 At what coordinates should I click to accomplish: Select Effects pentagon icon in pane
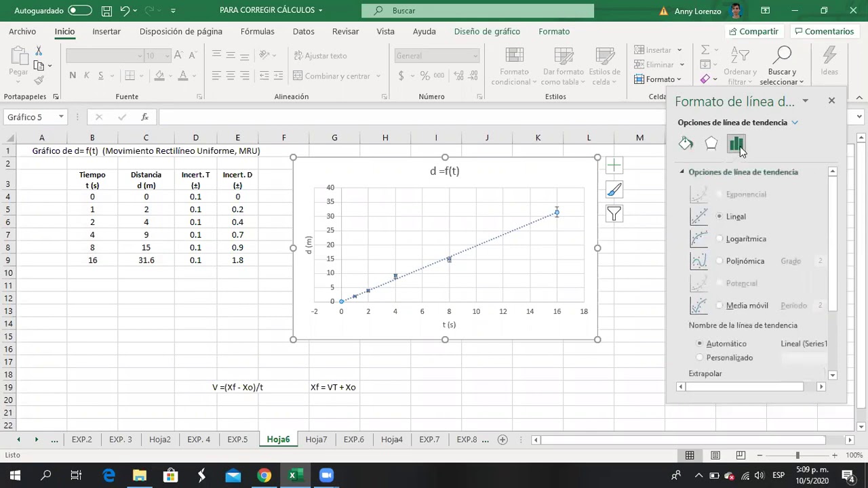[711, 143]
